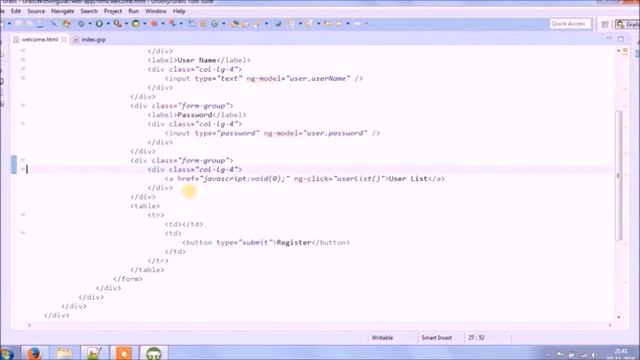Image resolution: width=640 pixels, height=360 pixels.
Task: Click the system clock in the taskbar
Action: click(x=620, y=354)
